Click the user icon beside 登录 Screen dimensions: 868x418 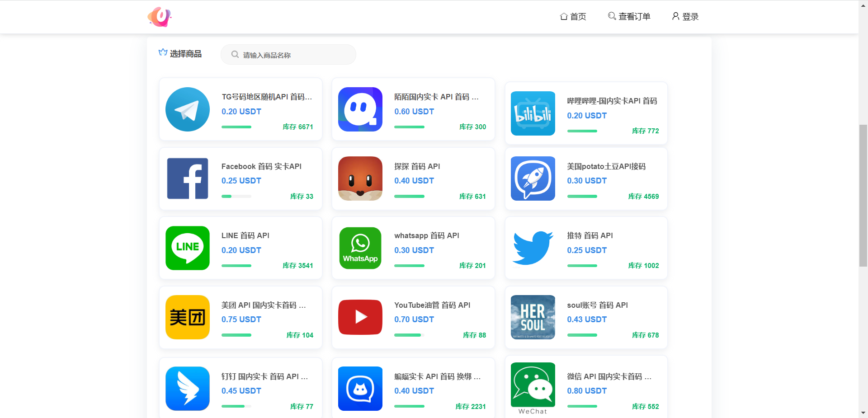click(675, 16)
